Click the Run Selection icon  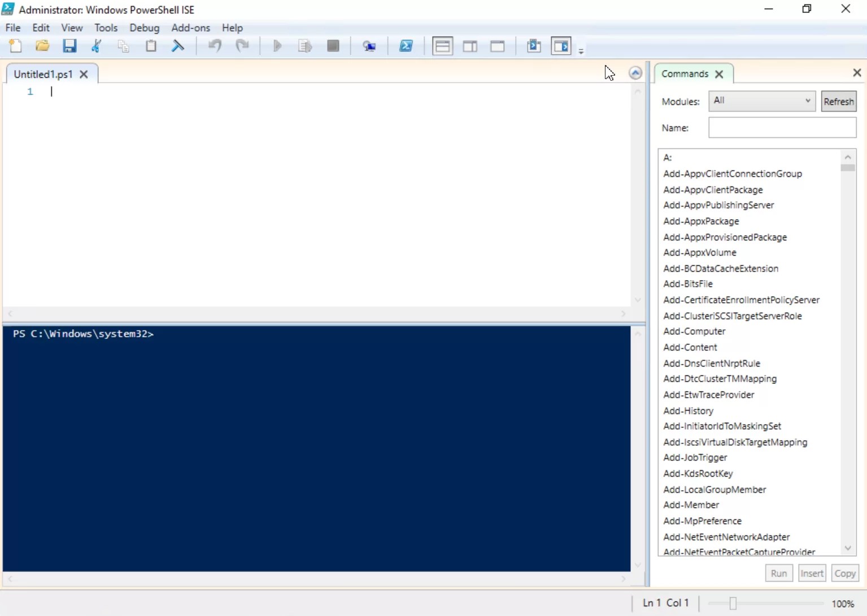(305, 46)
